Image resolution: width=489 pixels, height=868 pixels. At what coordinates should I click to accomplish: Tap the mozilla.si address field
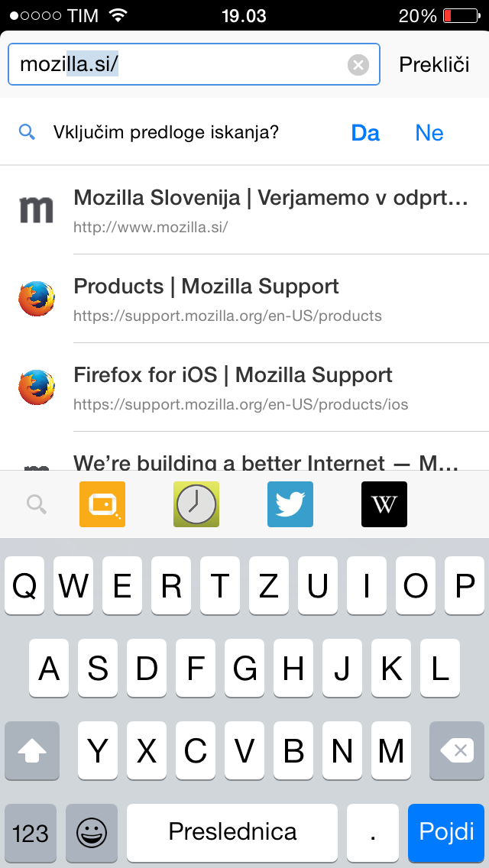click(176, 65)
